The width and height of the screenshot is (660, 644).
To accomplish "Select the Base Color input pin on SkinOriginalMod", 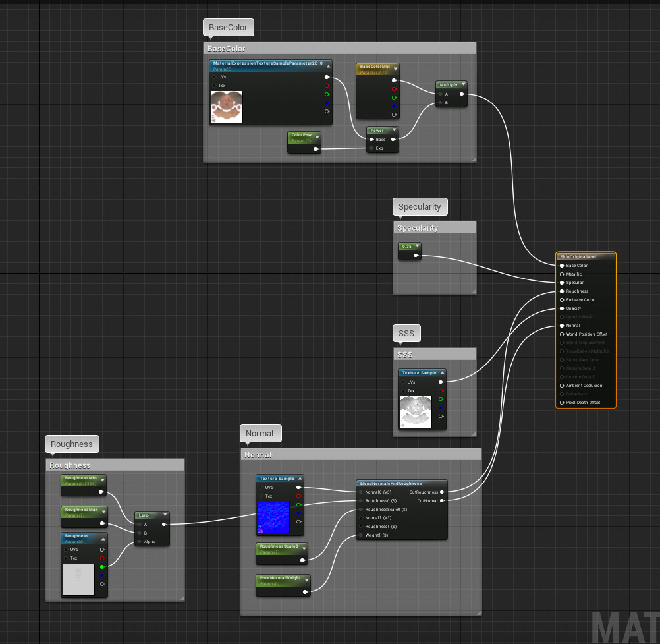I will pos(562,266).
